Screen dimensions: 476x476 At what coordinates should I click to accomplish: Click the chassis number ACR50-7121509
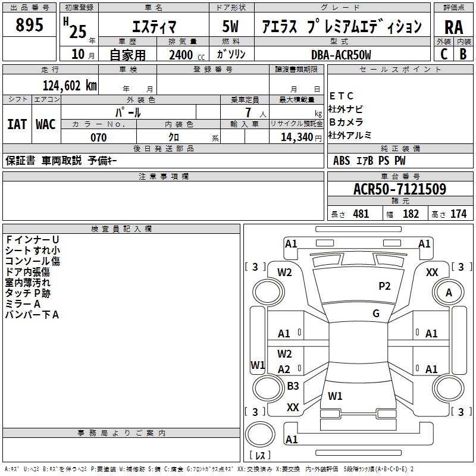pyautogui.click(x=399, y=189)
